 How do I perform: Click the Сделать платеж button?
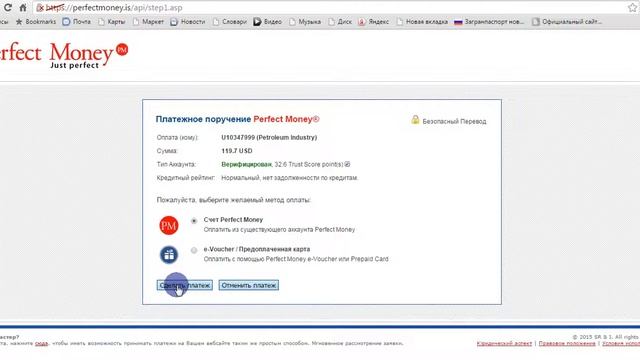coord(184,285)
